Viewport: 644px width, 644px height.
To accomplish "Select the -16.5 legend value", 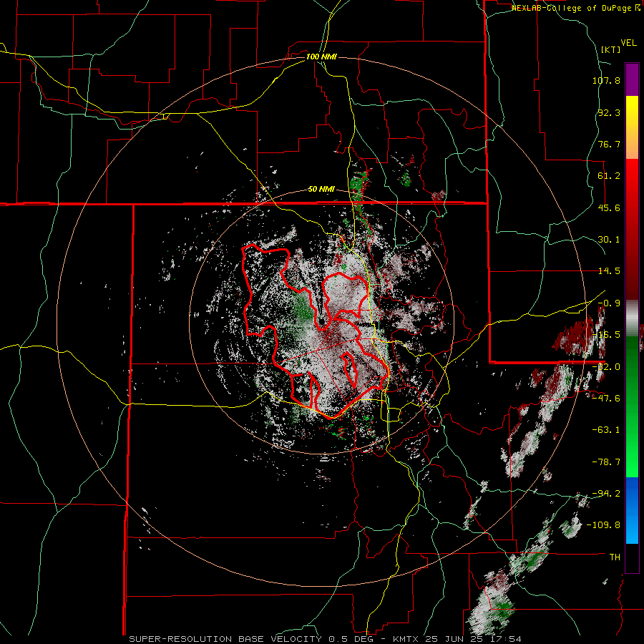I will click(x=606, y=335).
